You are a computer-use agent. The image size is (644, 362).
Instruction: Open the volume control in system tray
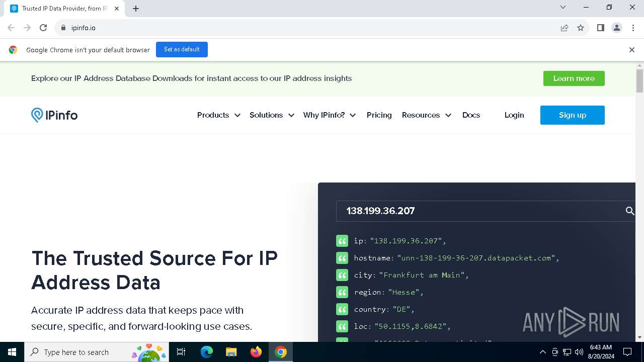point(579,352)
